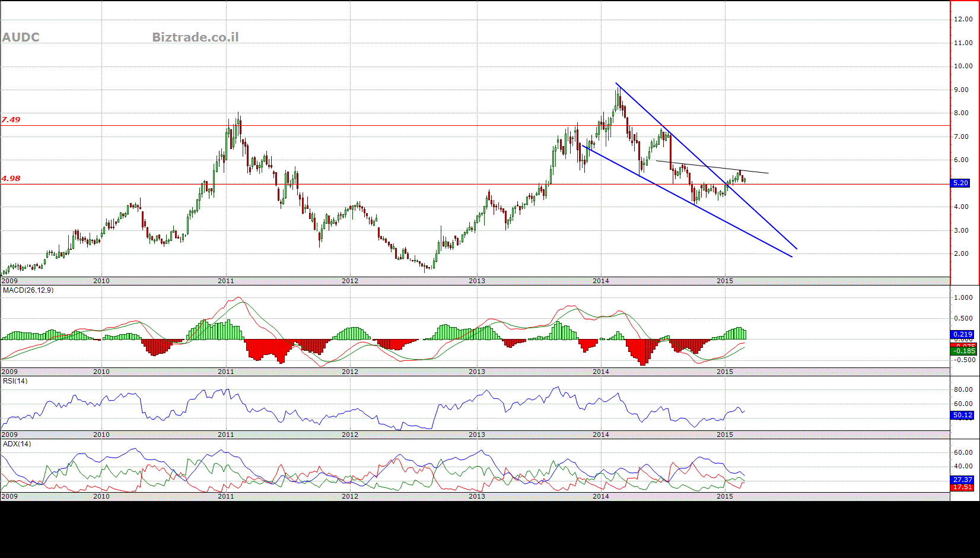
Task: Click 2012 on the RSI panel time axis
Action: click(x=350, y=435)
